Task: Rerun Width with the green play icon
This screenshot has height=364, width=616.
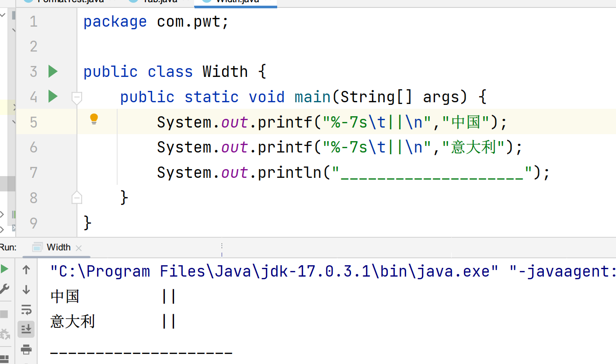Action: tap(4, 269)
